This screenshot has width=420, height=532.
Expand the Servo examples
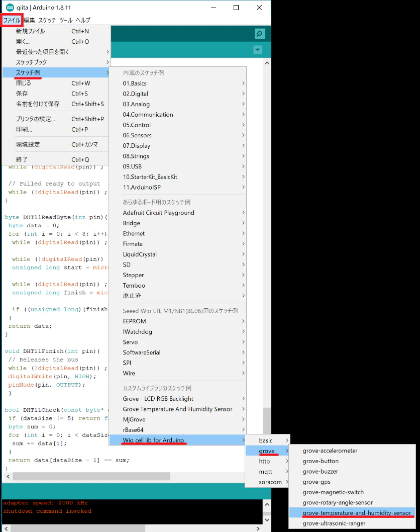[x=178, y=342]
